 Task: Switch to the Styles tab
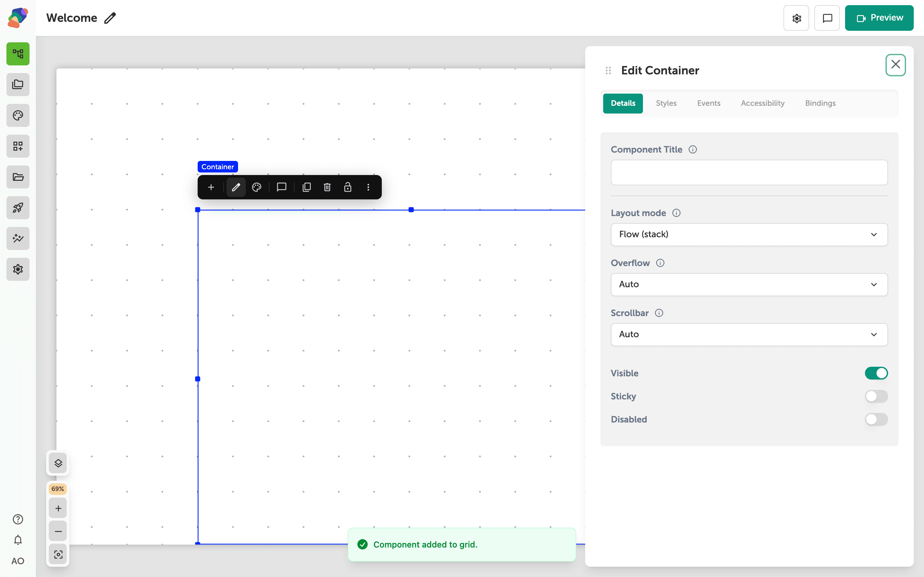(666, 103)
